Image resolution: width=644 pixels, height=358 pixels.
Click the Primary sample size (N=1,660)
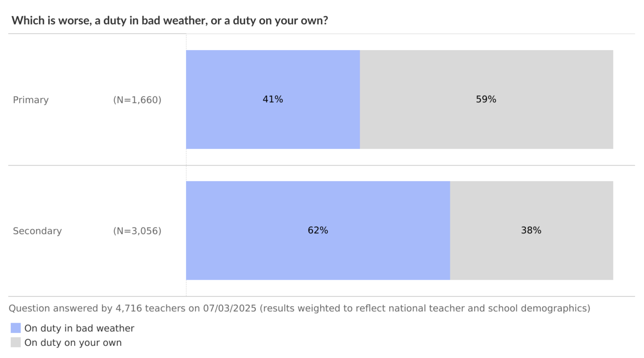pyautogui.click(x=137, y=100)
